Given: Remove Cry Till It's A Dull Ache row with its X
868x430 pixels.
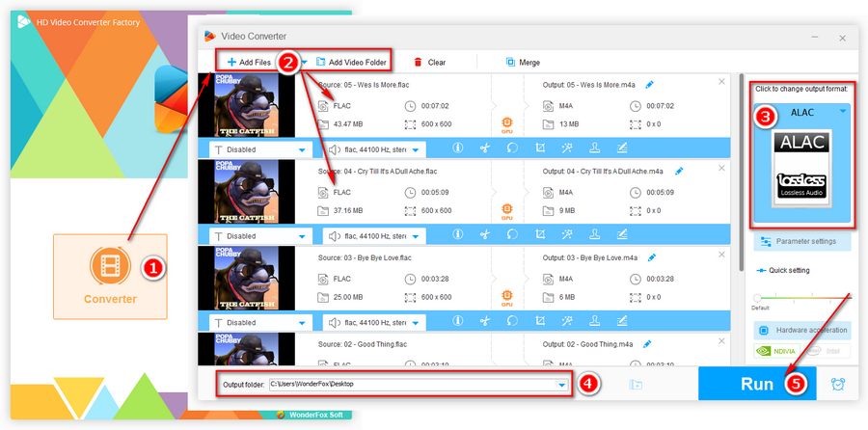Looking at the screenshot, I should click(721, 168).
